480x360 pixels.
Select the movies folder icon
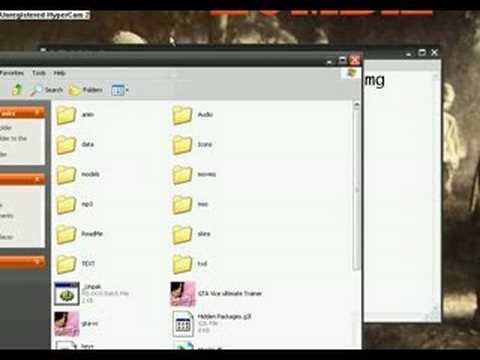(182, 175)
